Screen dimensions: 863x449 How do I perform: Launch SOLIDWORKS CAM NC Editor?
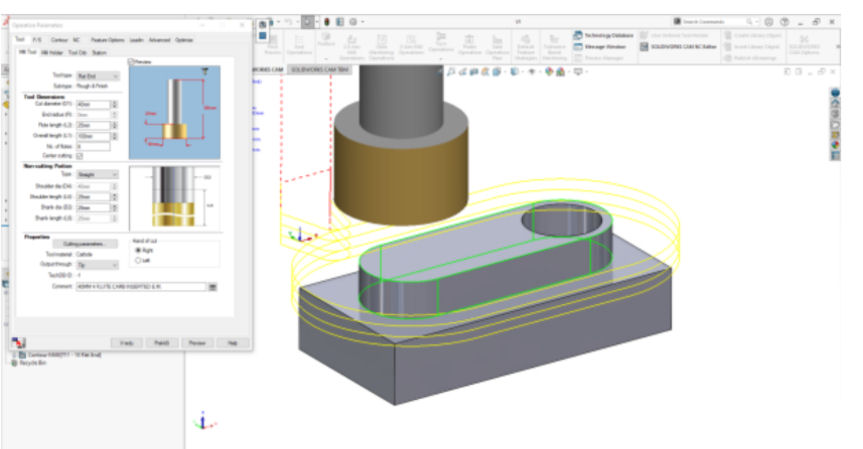(x=679, y=46)
